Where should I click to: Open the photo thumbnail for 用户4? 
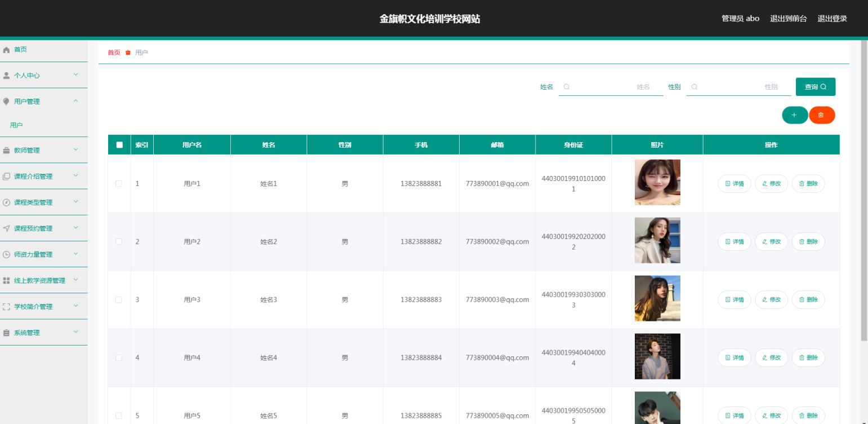point(657,356)
